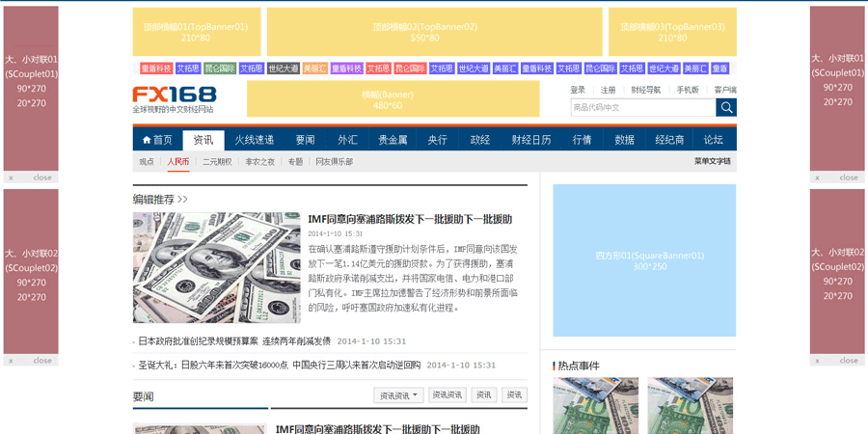This screenshot has width=868, height=434.
Task: Click the FX168 site logo
Action: pos(175,95)
